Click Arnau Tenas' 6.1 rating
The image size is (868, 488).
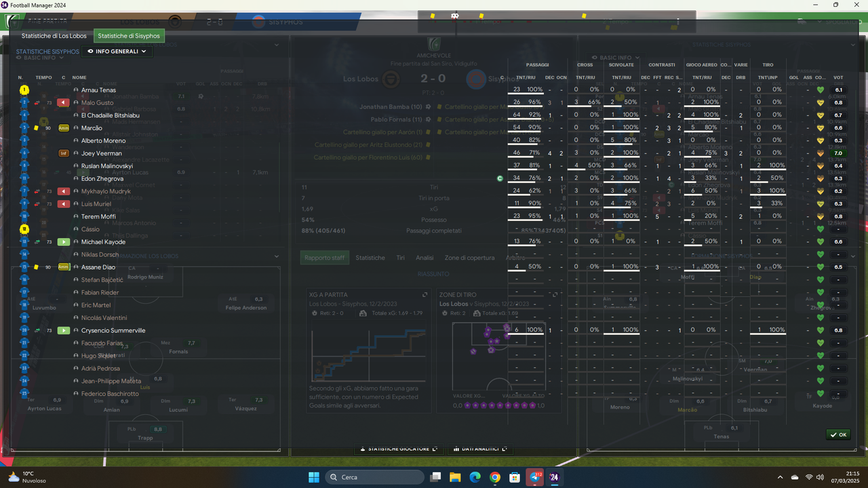click(839, 89)
